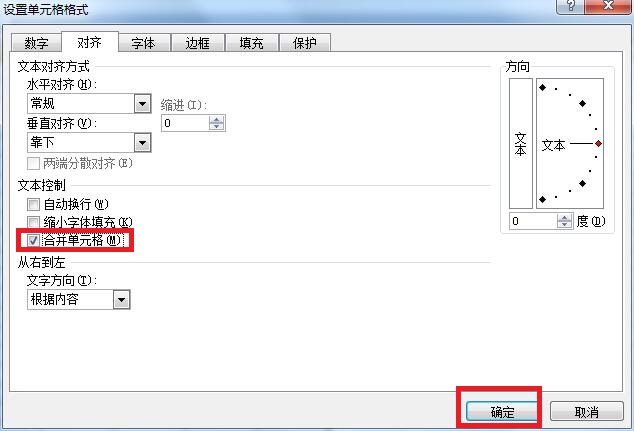This screenshot has width=634, height=431.
Task: Click the bottom diamond in orientation dial
Action: pyautogui.click(x=543, y=199)
